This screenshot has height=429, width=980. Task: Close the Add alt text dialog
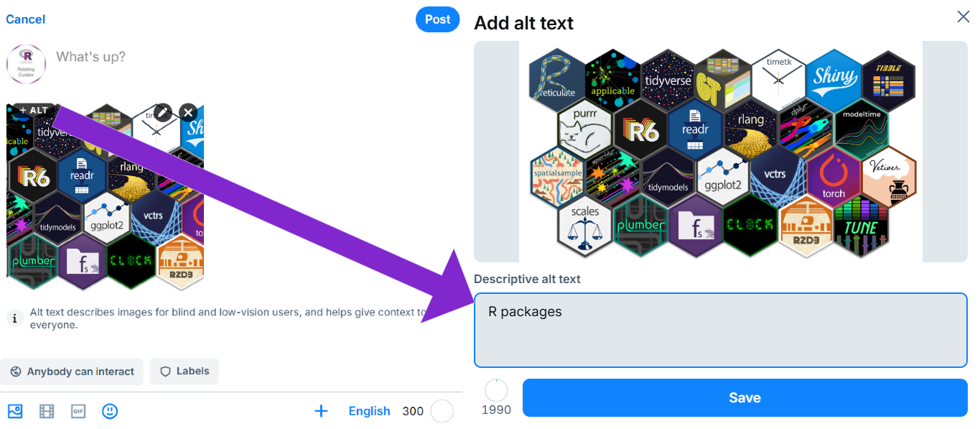tap(963, 17)
